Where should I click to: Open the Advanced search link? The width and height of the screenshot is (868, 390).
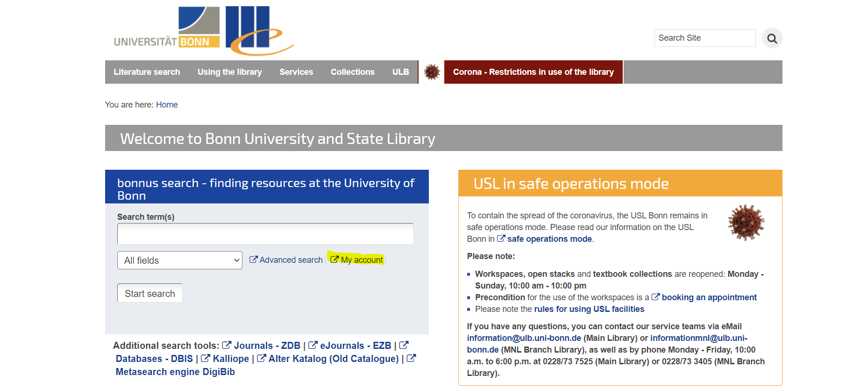(286, 260)
